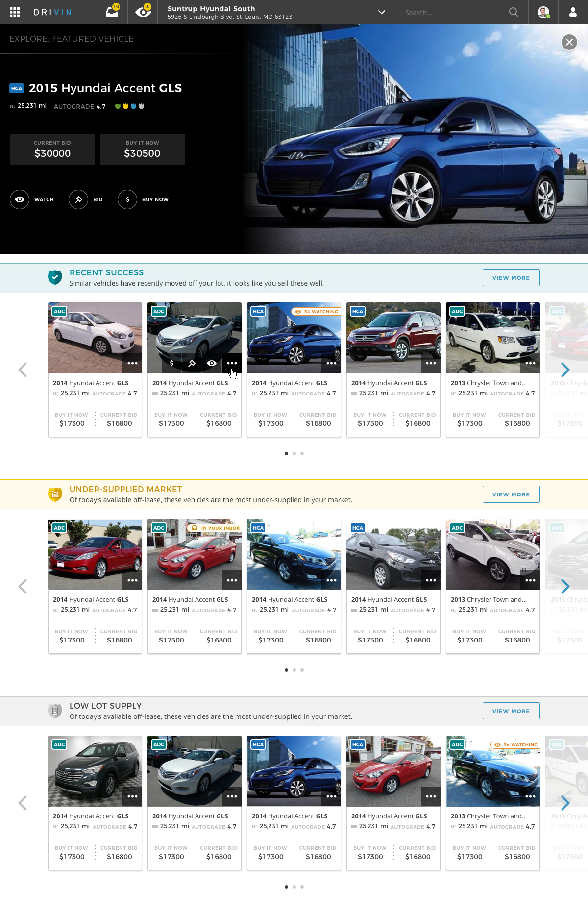This screenshot has height=914, width=588.
Task: Click the dollar buy icon on silver car card
Action: pyautogui.click(x=171, y=363)
